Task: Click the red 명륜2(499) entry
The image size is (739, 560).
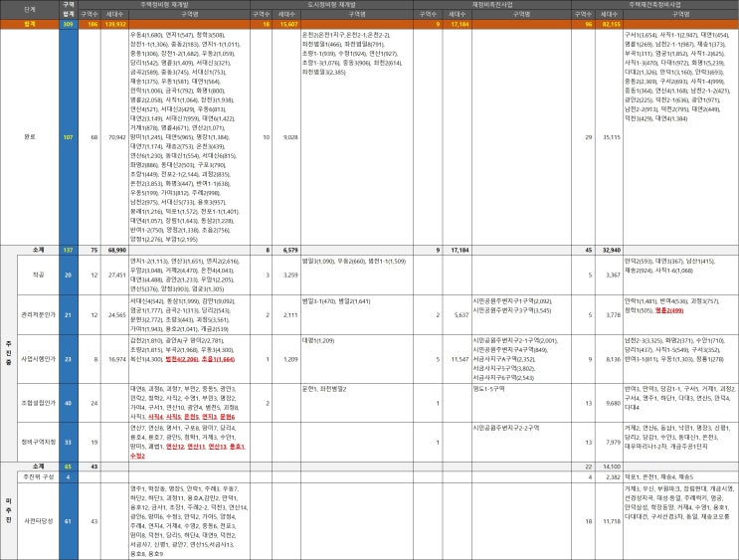Action: pyautogui.click(x=668, y=310)
